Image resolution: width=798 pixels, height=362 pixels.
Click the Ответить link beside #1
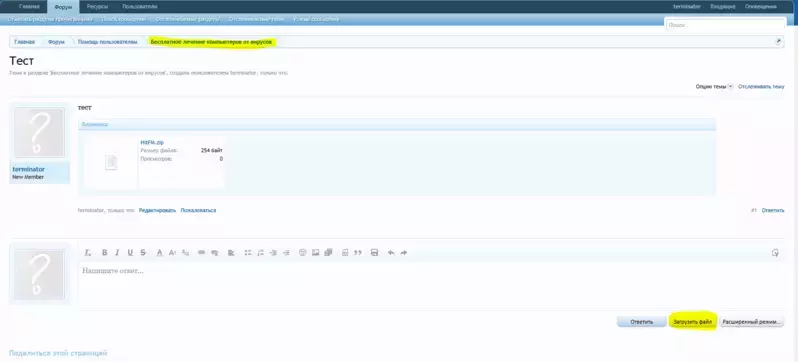(x=773, y=210)
